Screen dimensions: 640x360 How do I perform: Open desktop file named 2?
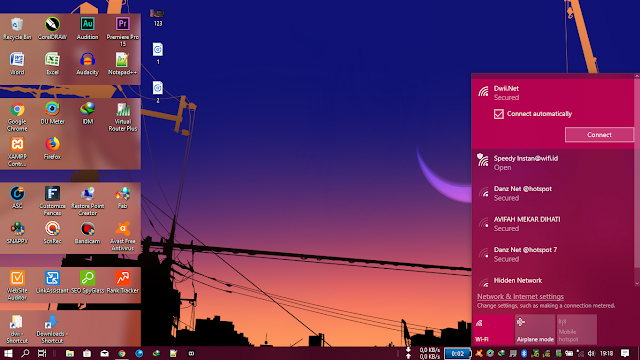pyautogui.click(x=158, y=92)
